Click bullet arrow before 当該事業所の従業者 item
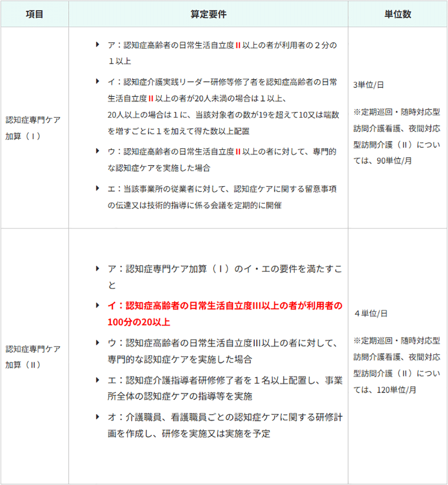 tap(97, 188)
